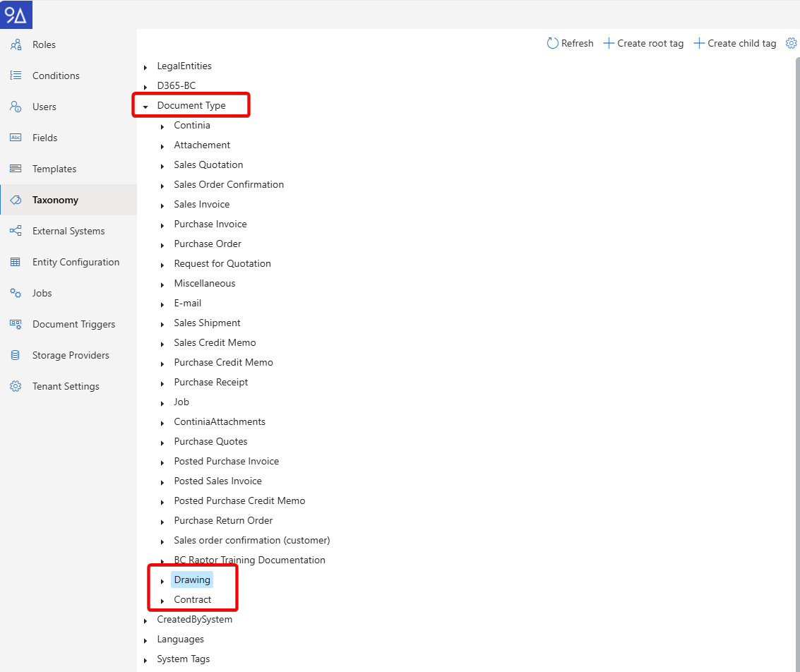Click the app logo in top-left corner
The image size is (800, 672).
(x=16, y=15)
